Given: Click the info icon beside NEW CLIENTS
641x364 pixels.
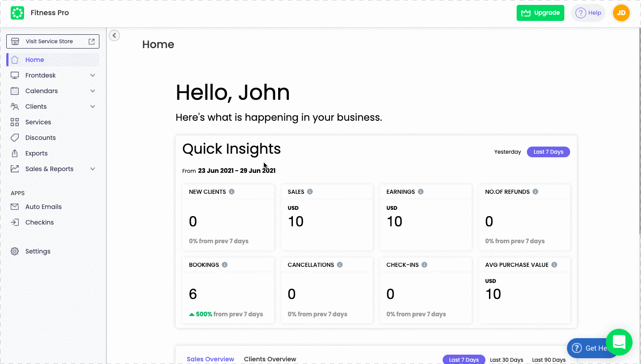Looking at the screenshot, I should pyautogui.click(x=232, y=192).
